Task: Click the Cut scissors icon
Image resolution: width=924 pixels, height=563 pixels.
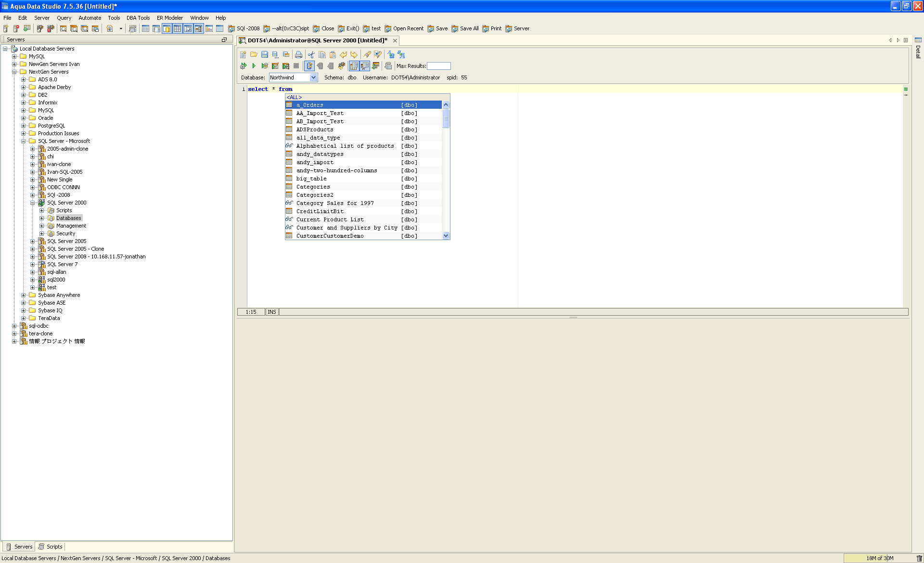Action: click(311, 55)
